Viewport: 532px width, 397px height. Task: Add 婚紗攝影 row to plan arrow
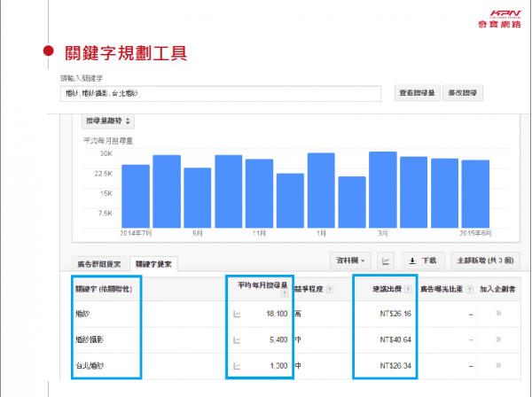pos(498,339)
